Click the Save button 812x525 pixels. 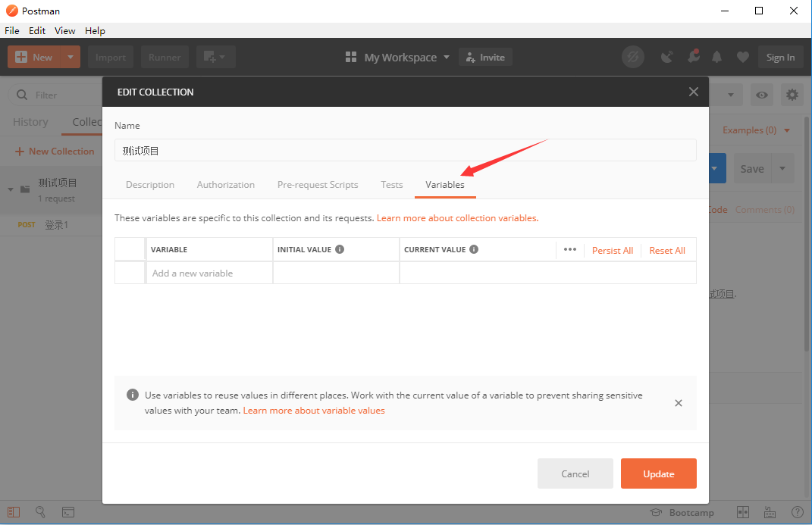pos(752,168)
